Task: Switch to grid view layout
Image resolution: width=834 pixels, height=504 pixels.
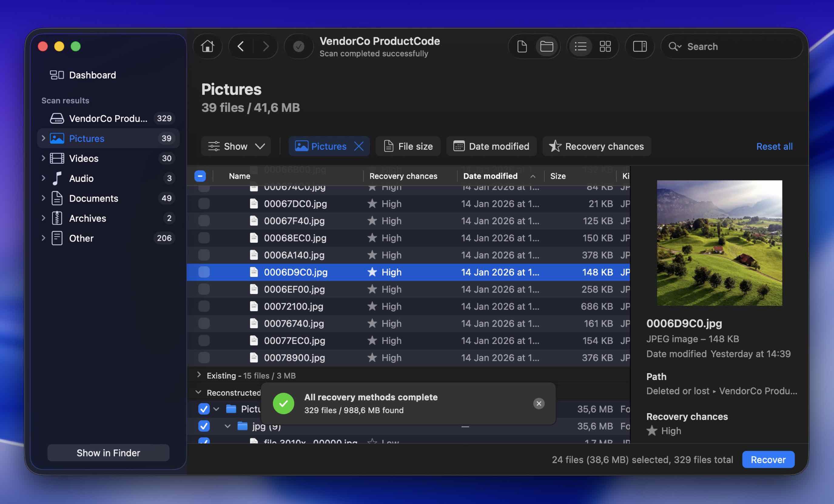Action: coord(605,46)
